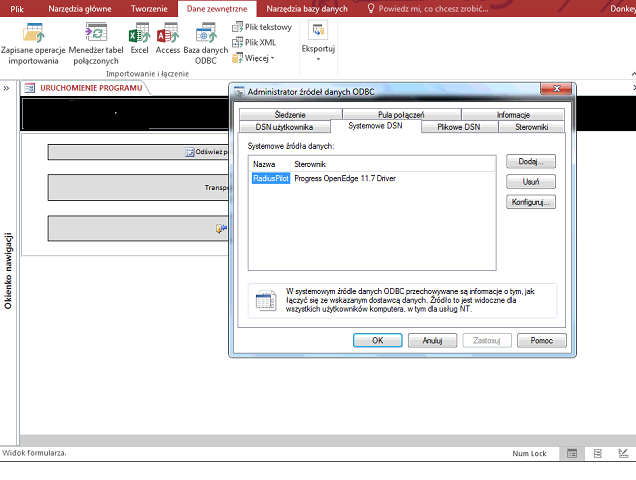
Task: Select the Systemowe DSN tab
Action: pyautogui.click(x=375, y=126)
